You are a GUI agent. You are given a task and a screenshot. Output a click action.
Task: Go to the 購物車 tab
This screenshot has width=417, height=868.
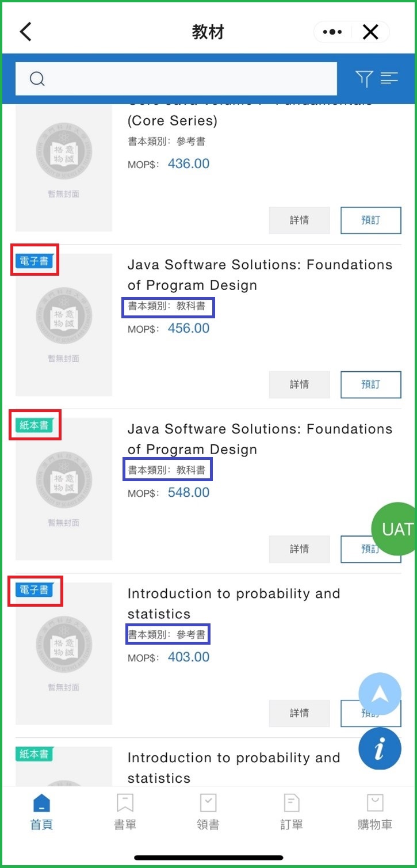pyautogui.click(x=375, y=812)
